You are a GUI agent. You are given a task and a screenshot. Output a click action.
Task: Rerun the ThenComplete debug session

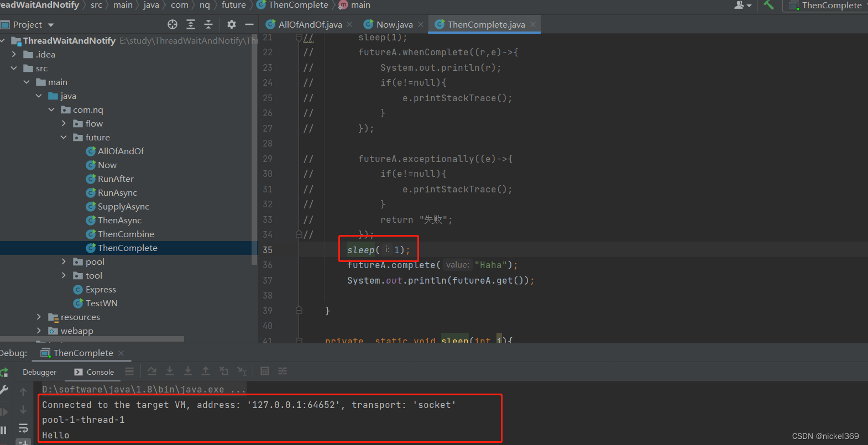(x=4, y=372)
